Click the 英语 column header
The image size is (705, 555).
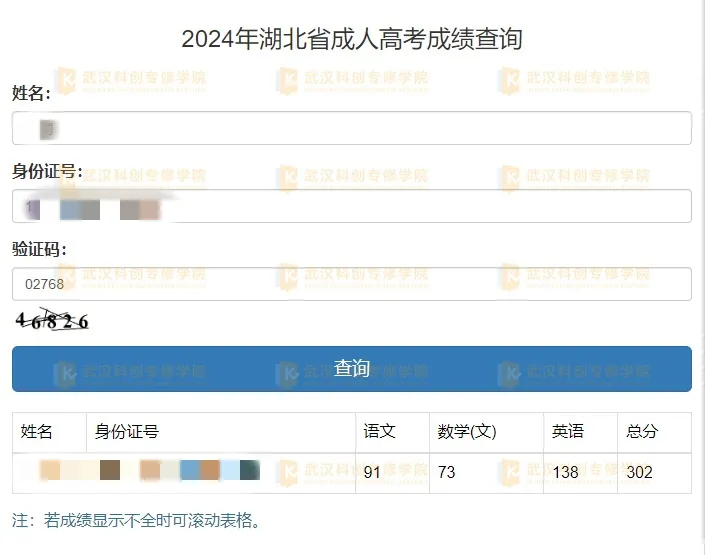[568, 432]
